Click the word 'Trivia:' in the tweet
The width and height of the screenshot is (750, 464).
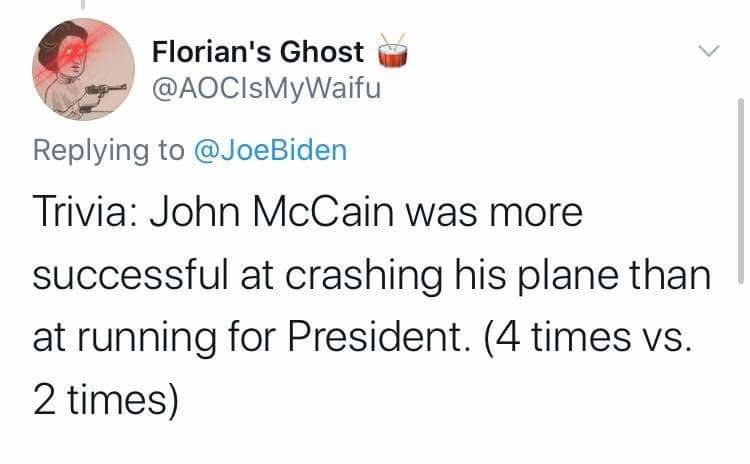[x=89, y=215]
